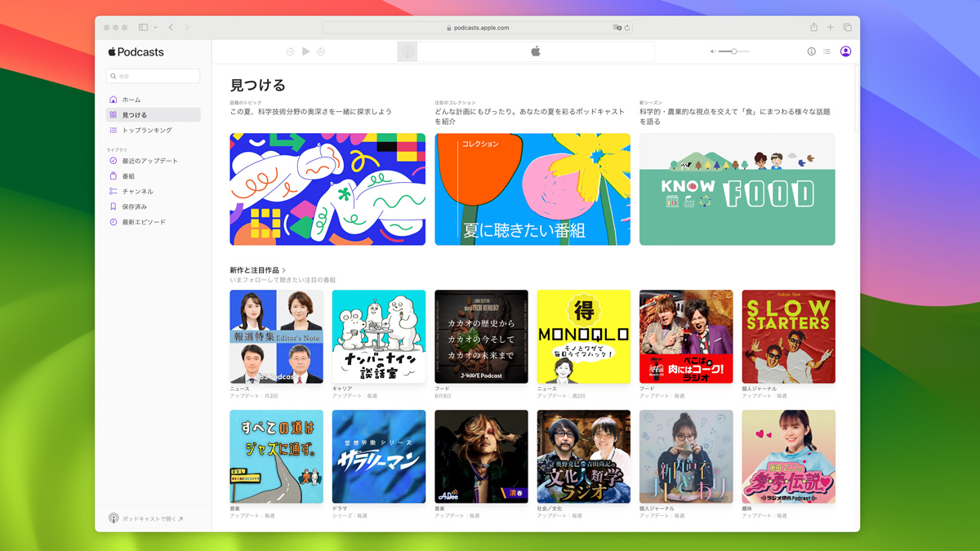Open トップランキング in the sidebar
Viewport: 980px width, 551px height.
pyautogui.click(x=153, y=131)
